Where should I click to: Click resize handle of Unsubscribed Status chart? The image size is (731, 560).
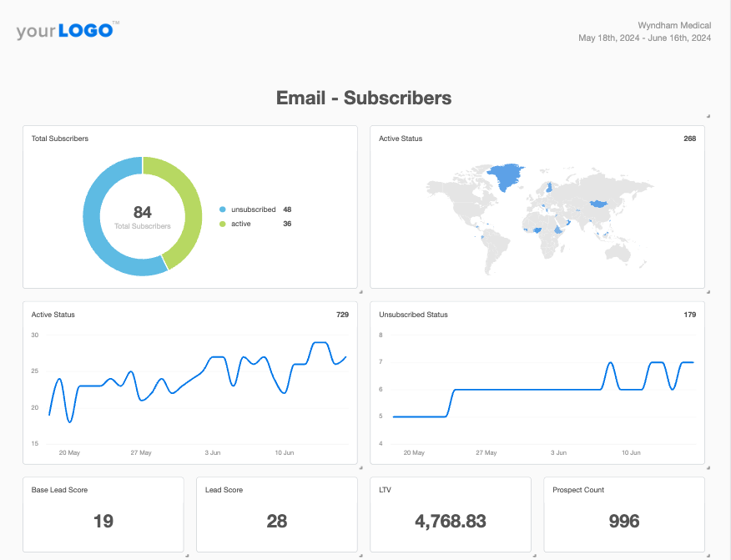(708, 467)
